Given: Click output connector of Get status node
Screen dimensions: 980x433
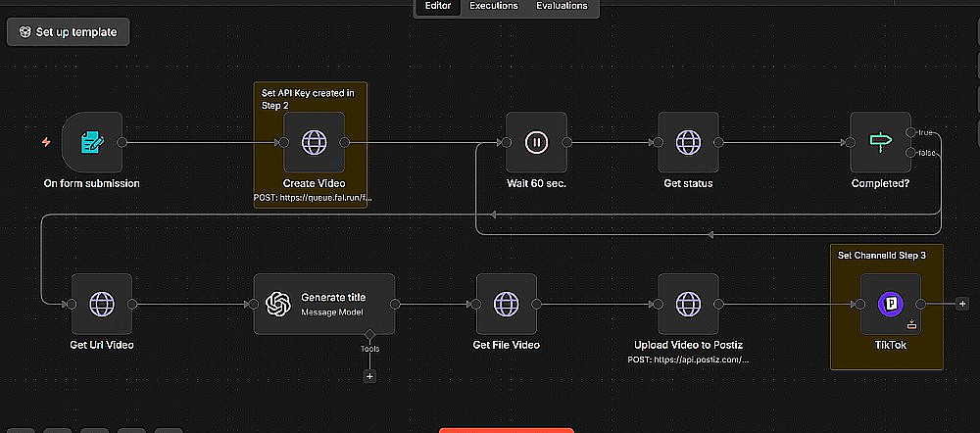Looking at the screenshot, I should point(718,142).
